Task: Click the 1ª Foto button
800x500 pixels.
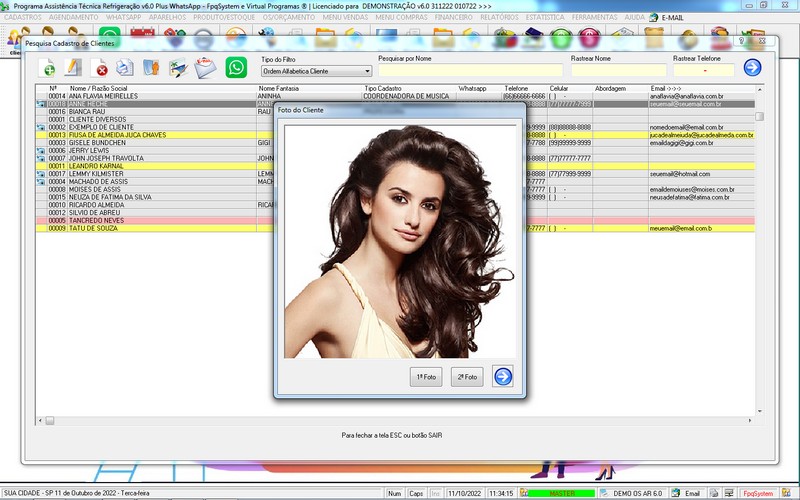Action: pos(426,377)
